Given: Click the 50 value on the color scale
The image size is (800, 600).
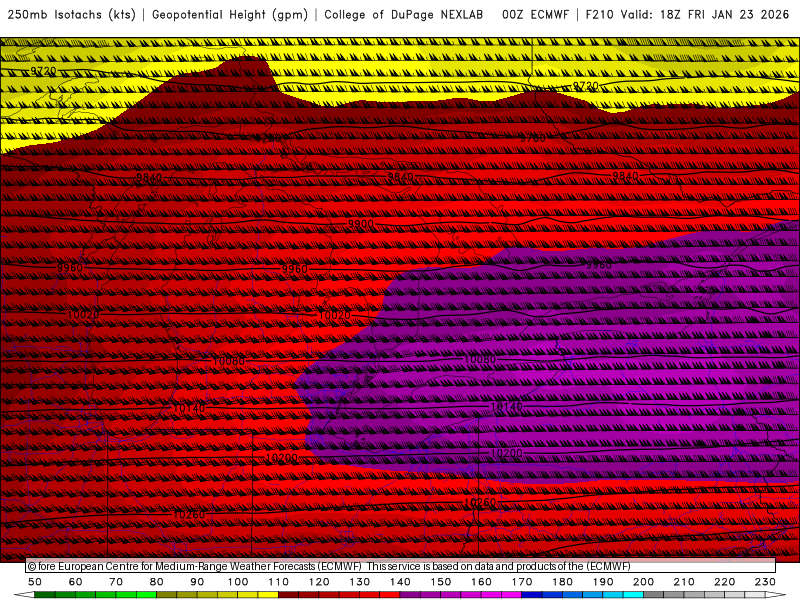Looking at the screenshot, I should pos(35,582).
